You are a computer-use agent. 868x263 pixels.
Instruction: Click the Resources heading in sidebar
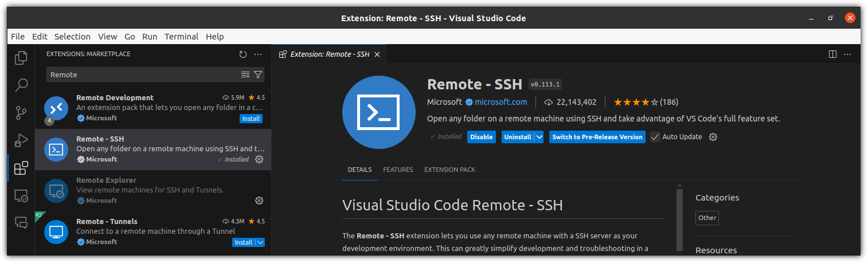pos(716,250)
